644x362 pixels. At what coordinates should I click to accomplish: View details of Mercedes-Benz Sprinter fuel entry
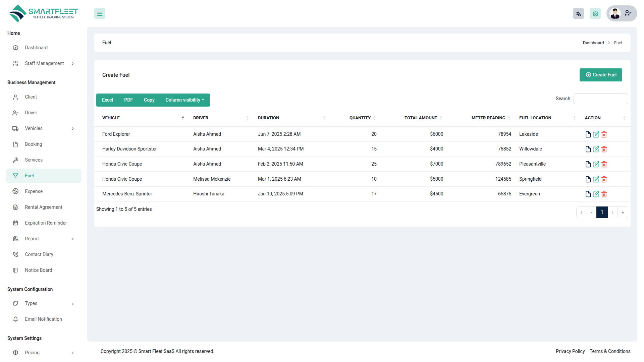pyautogui.click(x=588, y=194)
